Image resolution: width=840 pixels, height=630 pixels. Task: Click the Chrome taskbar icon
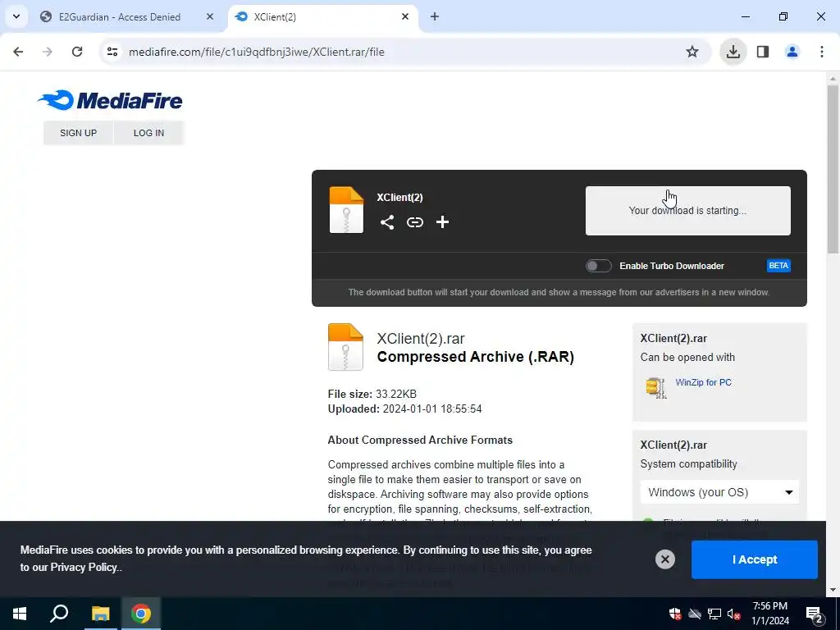click(141, 614)
